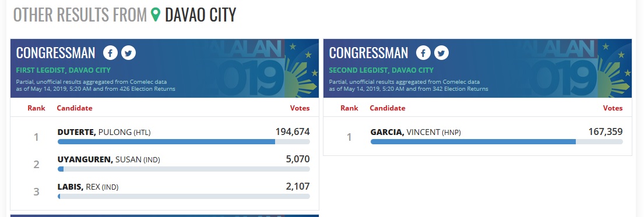Share First Legdist results on Facebook
644x217 pixels.
pos(110,53)
